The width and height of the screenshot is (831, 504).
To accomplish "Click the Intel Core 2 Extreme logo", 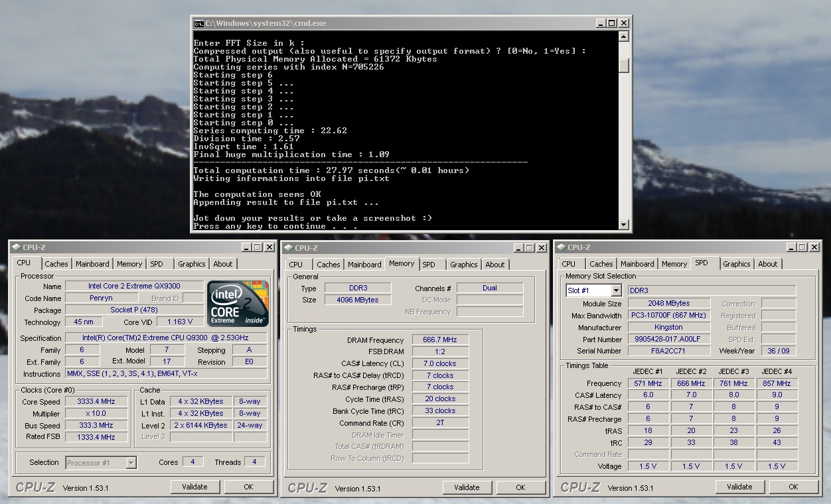I will [x=238, y=304].
